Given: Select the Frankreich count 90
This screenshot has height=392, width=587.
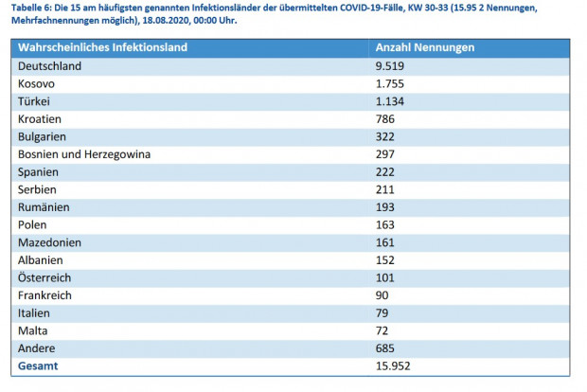Looking at the screenshot, I should (383, 294).
